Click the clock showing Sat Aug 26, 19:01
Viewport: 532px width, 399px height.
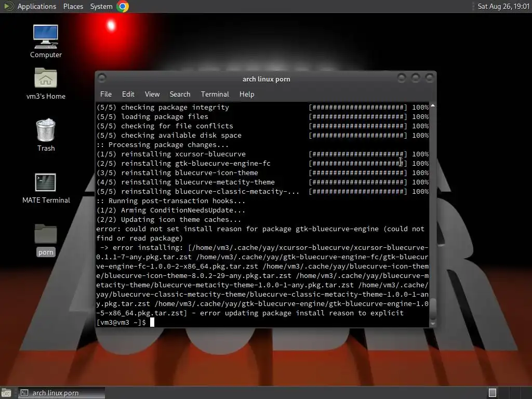503,6
